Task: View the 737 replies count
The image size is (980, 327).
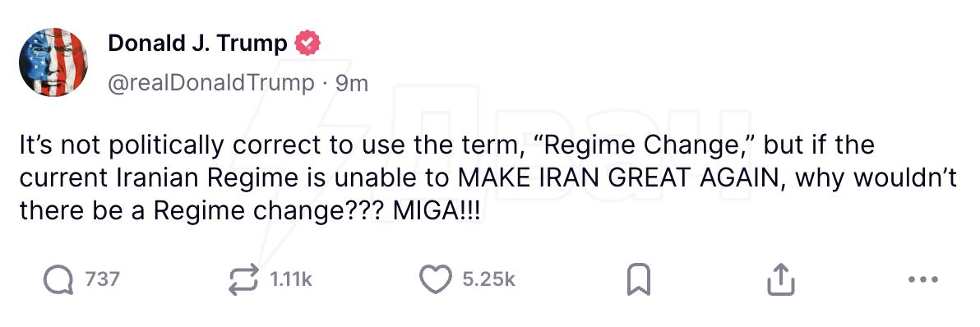Action: tap(102, 279)
